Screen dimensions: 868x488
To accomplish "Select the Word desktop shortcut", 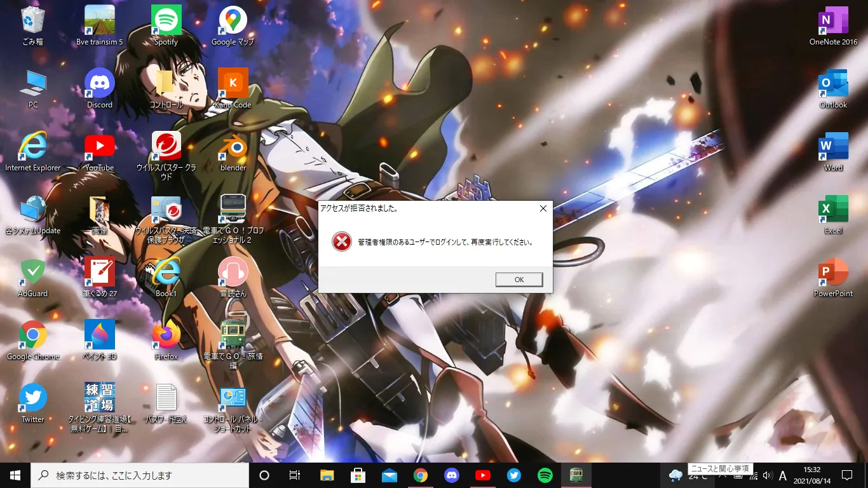I will point(833,152).
